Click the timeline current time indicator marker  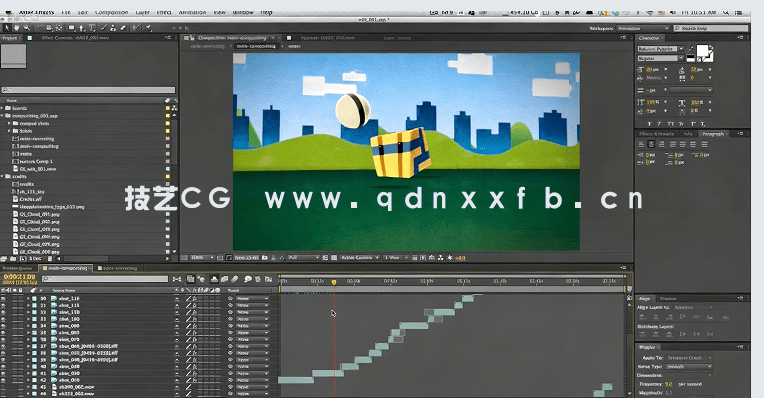[334, 282]
